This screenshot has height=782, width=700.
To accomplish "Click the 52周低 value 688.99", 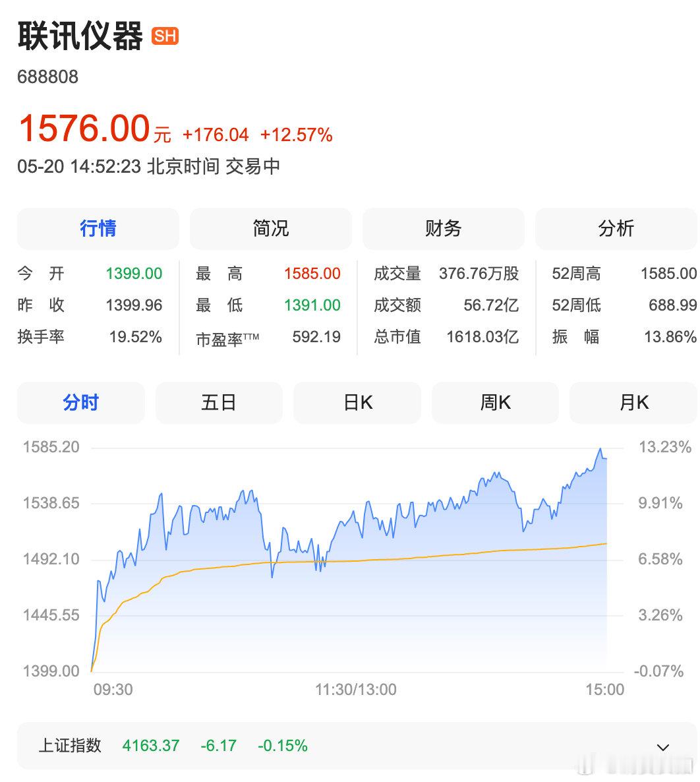I will pyautogui.click(x=672, y=305).
